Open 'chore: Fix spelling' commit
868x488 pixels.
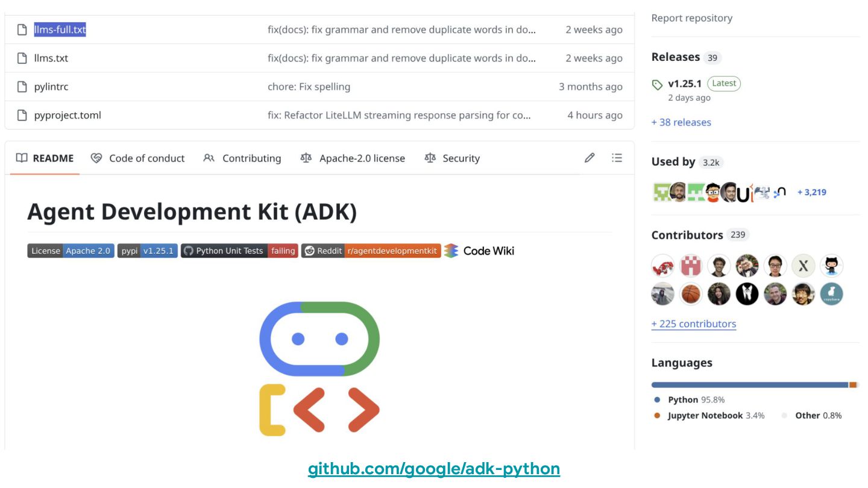pyautogui.click(x=309, y=87)
